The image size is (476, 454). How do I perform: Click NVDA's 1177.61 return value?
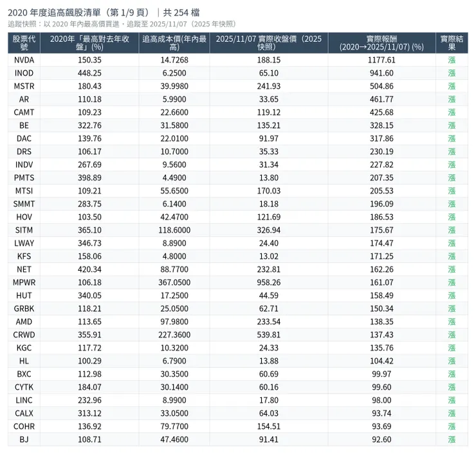[381, 60]
